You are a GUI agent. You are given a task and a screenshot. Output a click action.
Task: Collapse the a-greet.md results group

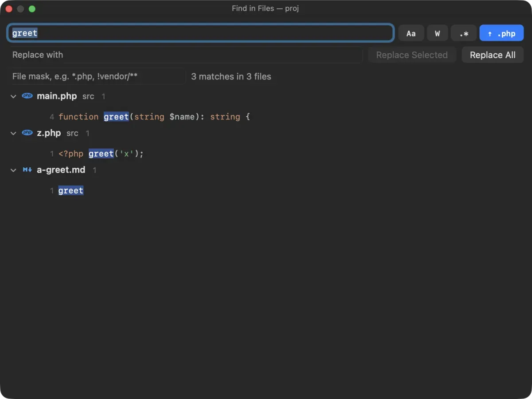pos(13,170)
